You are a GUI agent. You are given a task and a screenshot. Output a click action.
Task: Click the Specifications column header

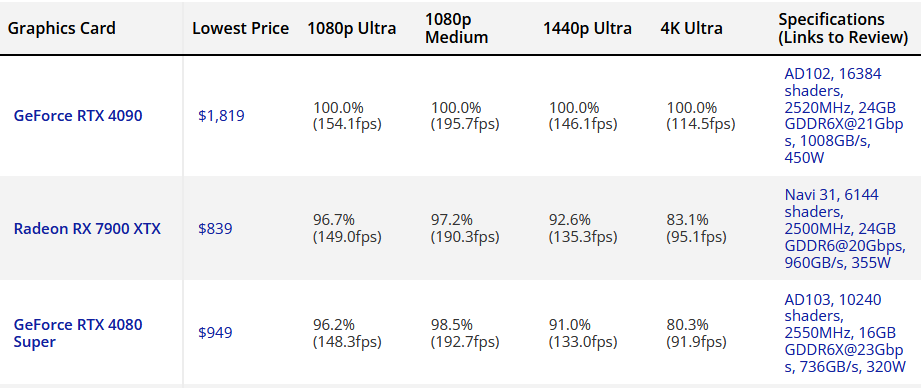tap(843, 28)
